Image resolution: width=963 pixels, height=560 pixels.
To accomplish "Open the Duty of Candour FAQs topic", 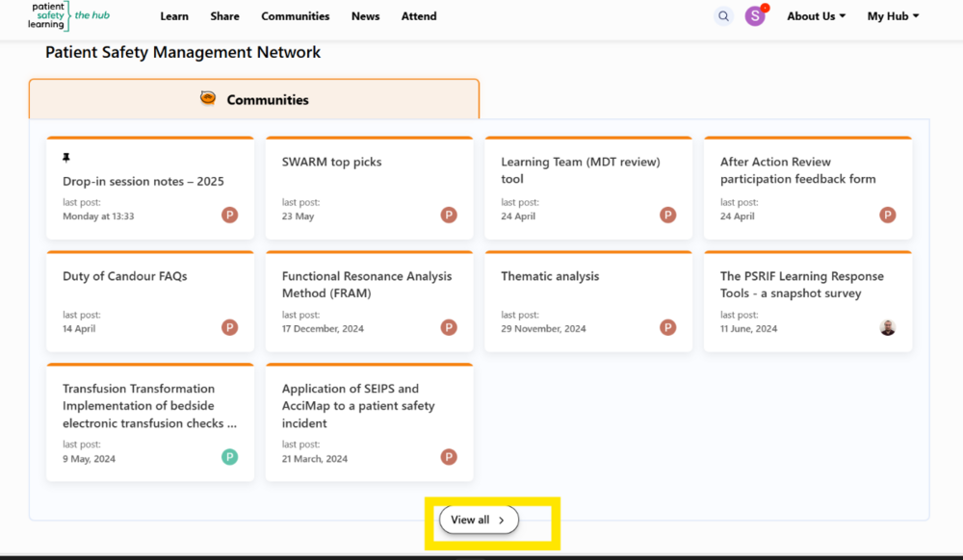I will pos(124,276).
